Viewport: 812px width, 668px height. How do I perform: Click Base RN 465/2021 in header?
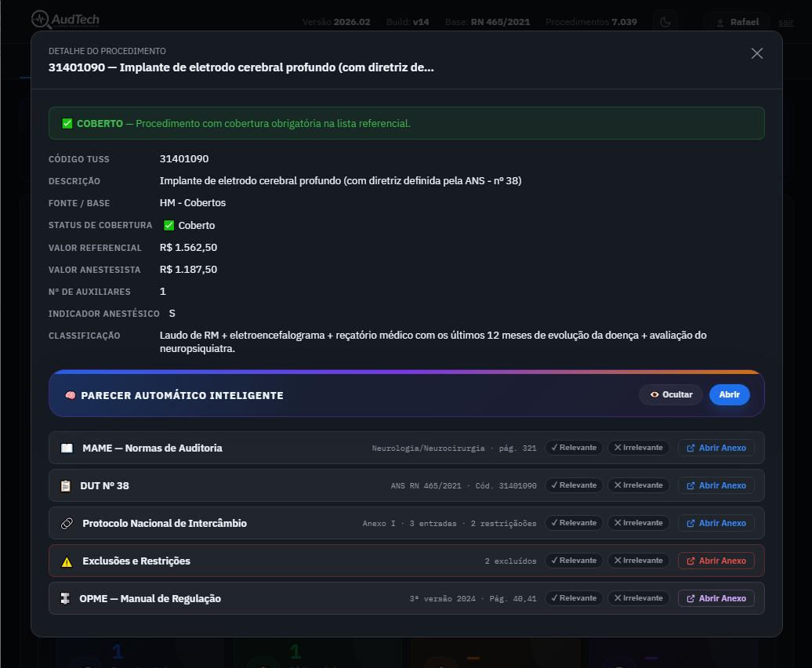pos(488,22)
